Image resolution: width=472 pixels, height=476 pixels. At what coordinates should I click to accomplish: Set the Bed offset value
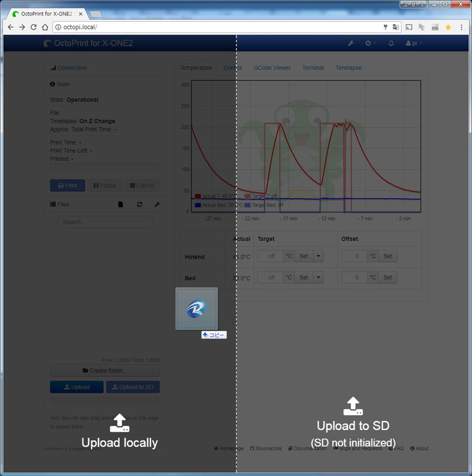point(388,278)
